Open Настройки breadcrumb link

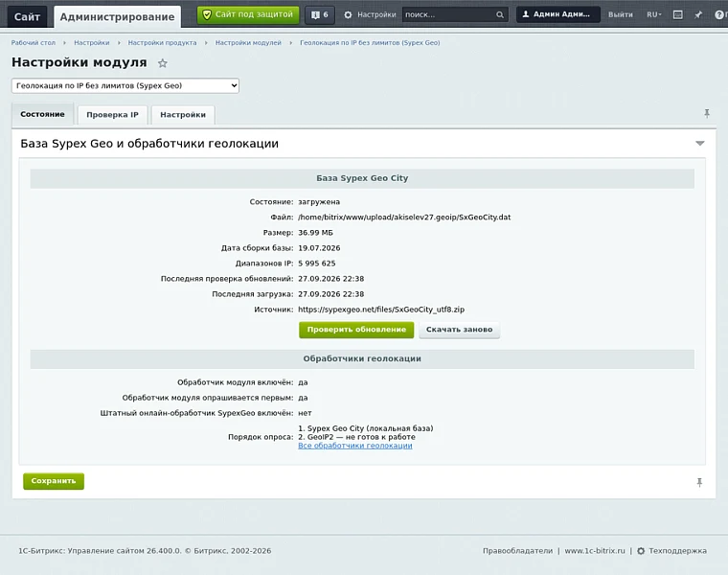(x=91, y=43)
